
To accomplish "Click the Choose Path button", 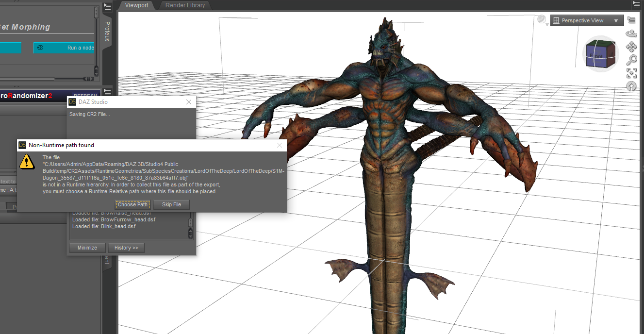I will [132, 204].
